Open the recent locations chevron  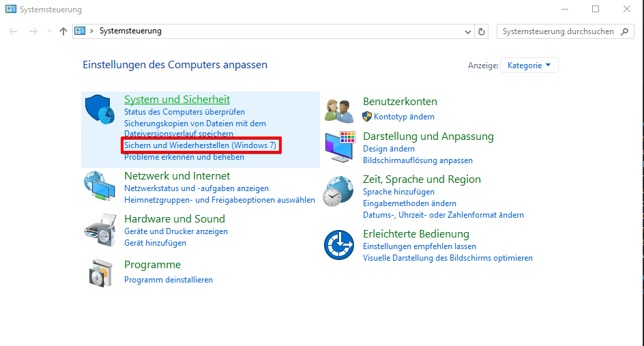[49, 31]
